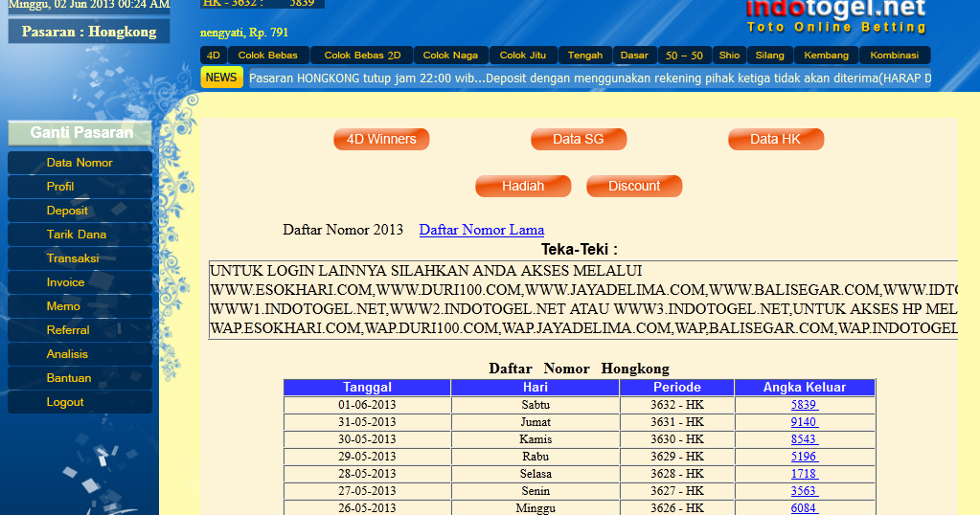Open the Analisis menu item
This screenshot has width=980, height=515.
(x=80, y=354)
